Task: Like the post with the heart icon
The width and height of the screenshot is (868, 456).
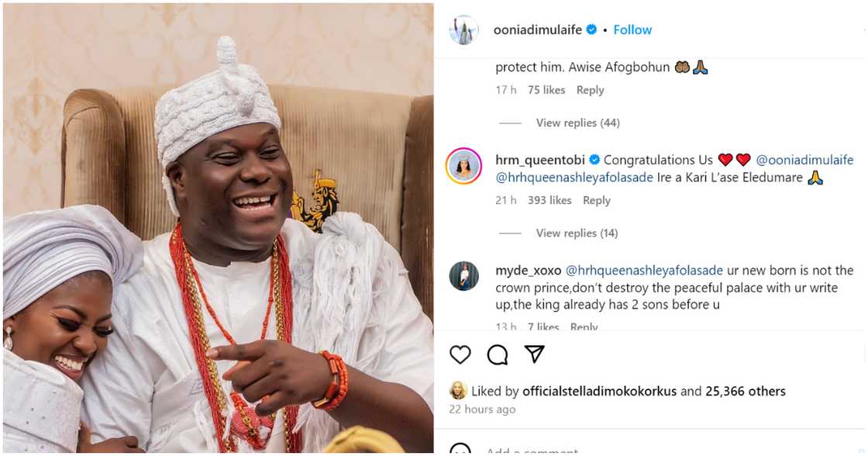Action: click(460, 354)
